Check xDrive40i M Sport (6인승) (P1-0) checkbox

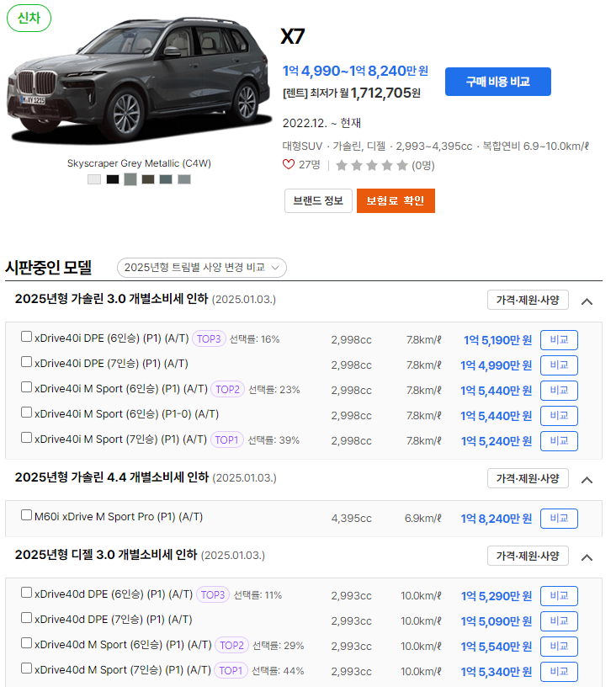coord(26,413)
